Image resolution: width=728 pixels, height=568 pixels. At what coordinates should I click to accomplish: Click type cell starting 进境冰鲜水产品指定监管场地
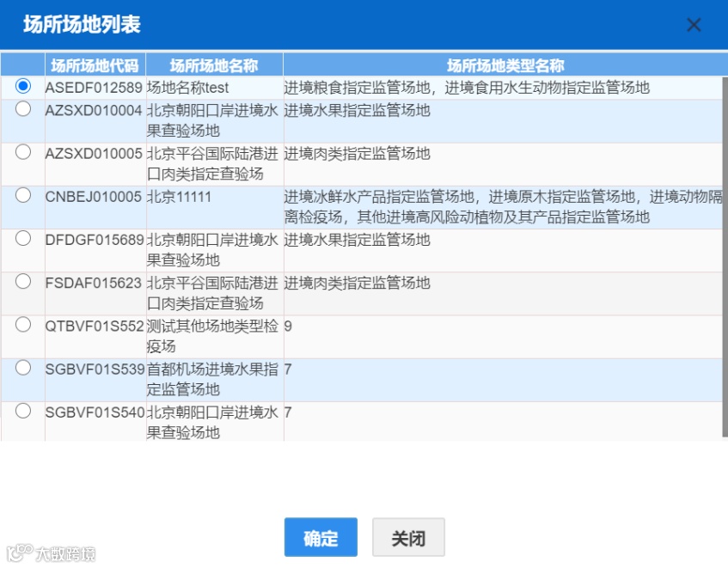pyautogui.click(x=503, y=207)
